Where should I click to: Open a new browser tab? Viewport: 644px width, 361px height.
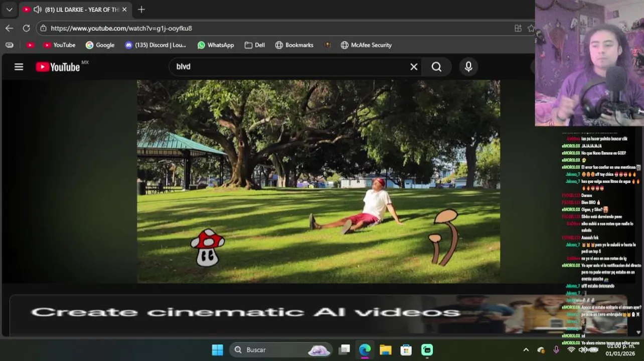click(141, 10)
